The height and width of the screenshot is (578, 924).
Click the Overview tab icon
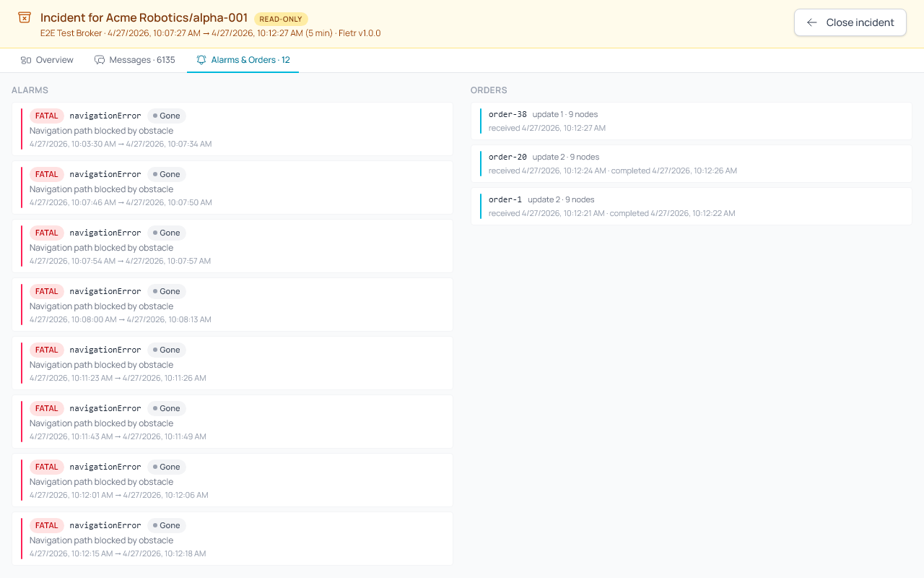coord(26,60)
